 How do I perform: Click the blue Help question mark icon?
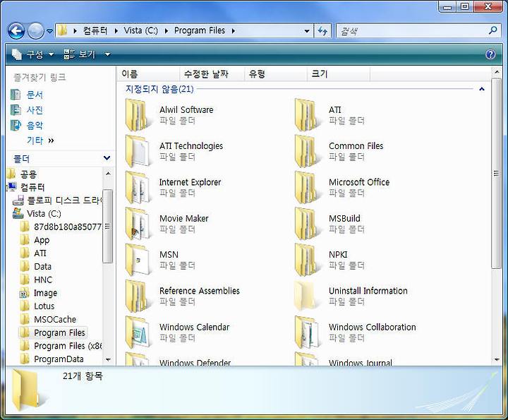[490, 54]
